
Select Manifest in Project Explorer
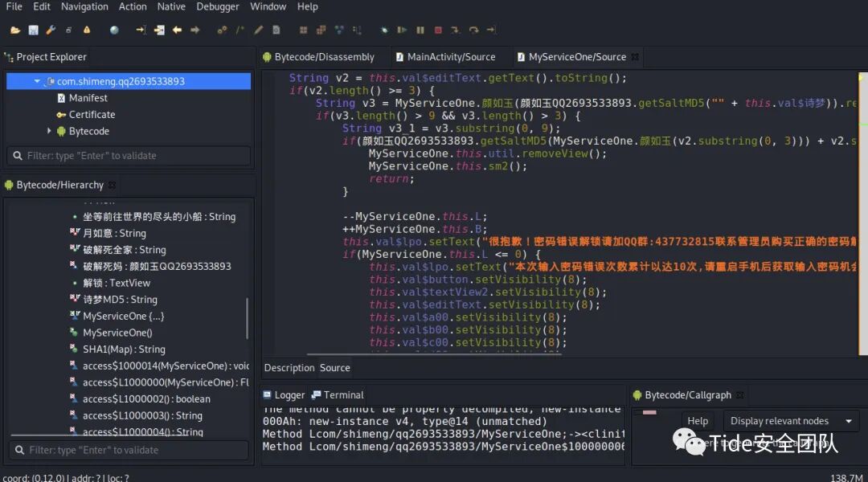(x=88, y=98)
